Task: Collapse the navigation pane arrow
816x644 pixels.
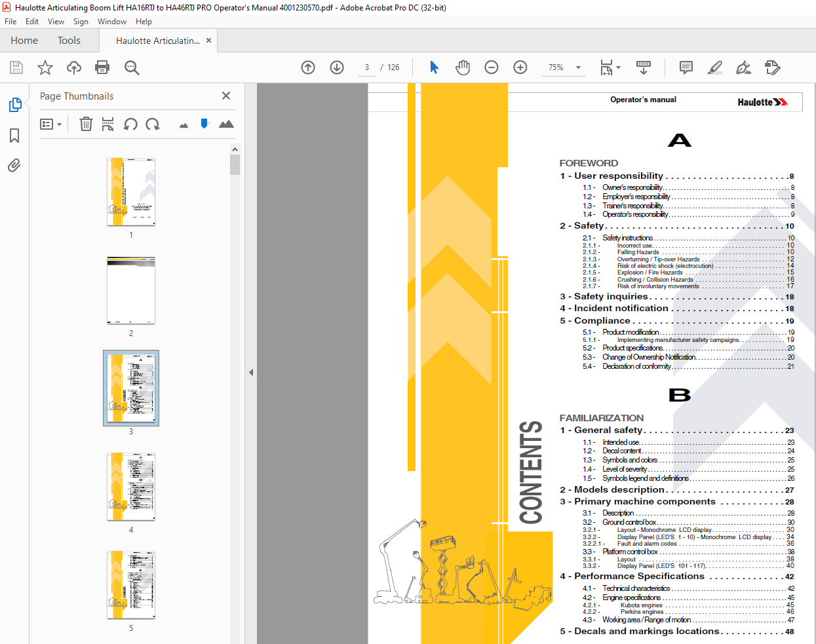Action: [251, 372]
